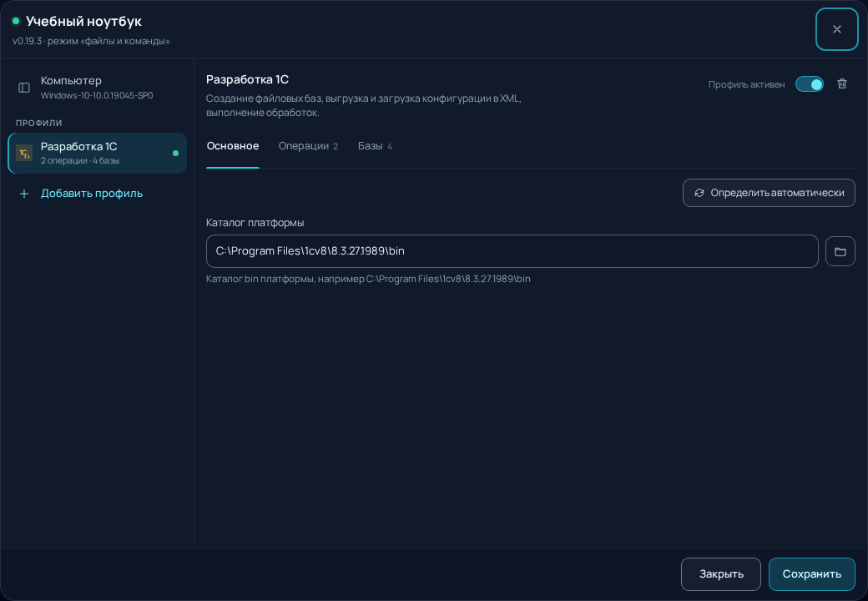Switch to the "Основное" tab

233,146
